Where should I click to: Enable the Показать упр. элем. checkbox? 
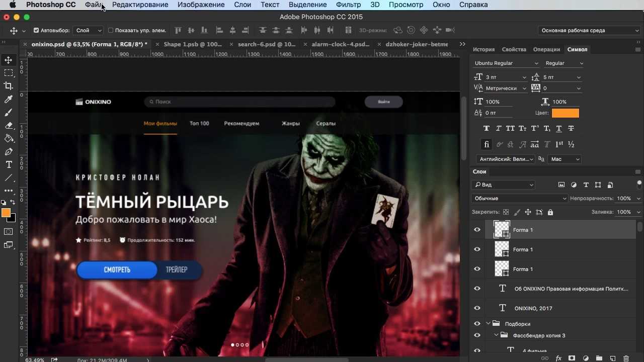(x=111, y=31)
